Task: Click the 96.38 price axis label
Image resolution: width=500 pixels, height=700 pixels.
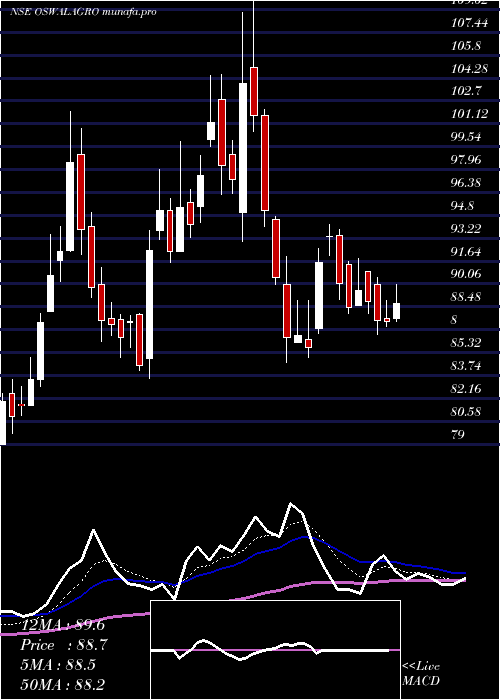Action: [x=466, y=183]
